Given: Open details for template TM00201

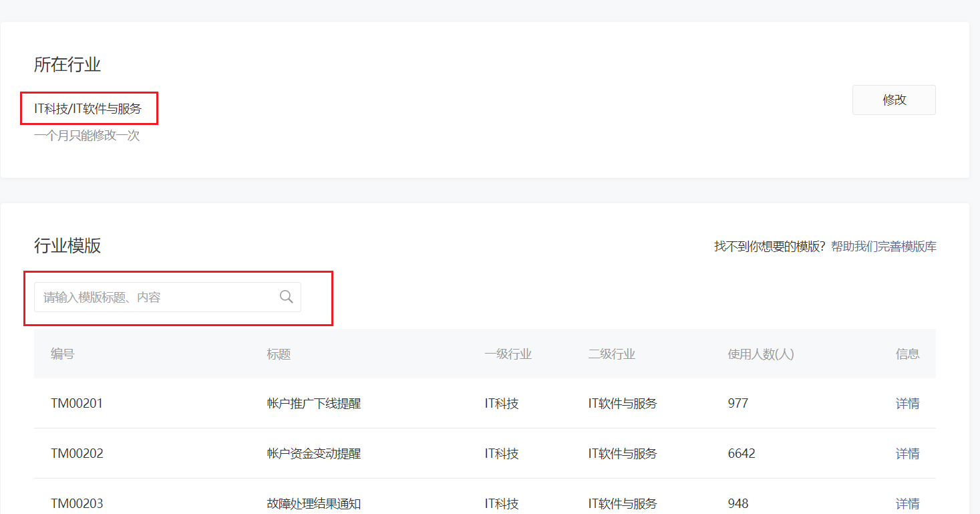Looking at the screenshot, I should pos(907,403).
